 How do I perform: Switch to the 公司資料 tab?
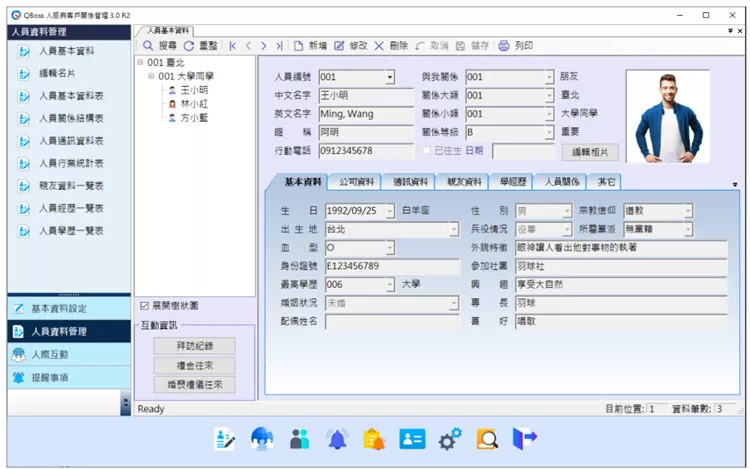tap(356, 182)
